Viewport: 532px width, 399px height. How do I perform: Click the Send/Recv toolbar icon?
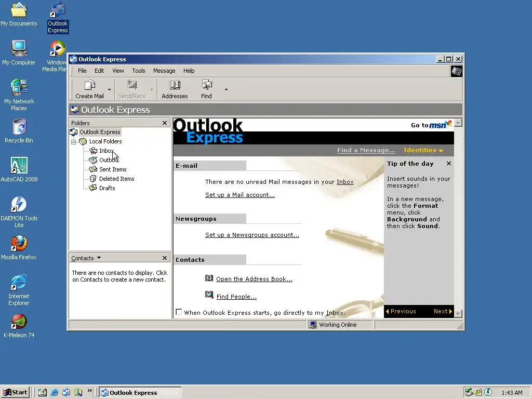pos(132,85)
